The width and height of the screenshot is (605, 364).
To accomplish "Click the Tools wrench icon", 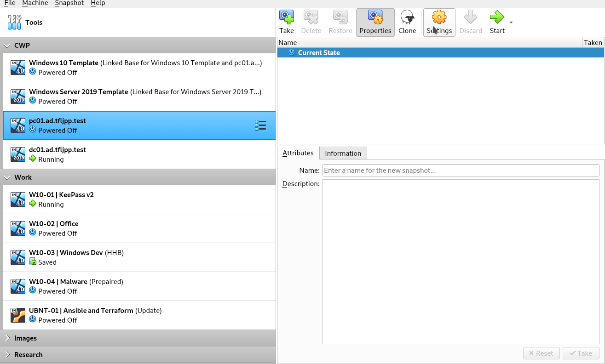I will click(x=15, y=22).
